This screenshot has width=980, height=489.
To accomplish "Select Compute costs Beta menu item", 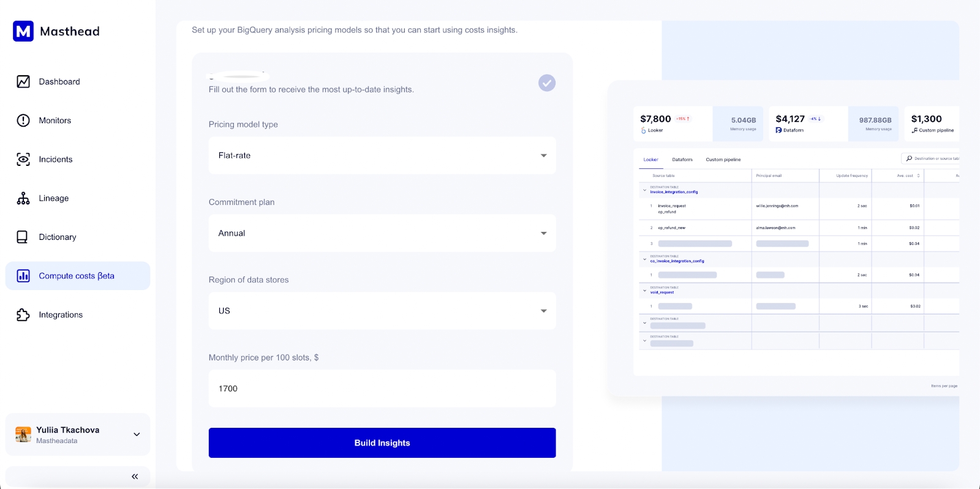I will (x=77, y=276).
